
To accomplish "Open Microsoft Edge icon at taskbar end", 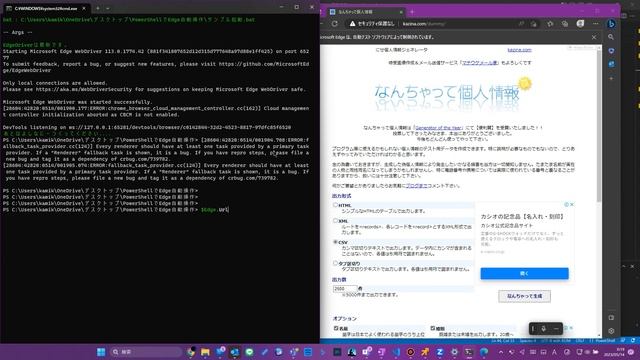I will [x=484, y=352].
